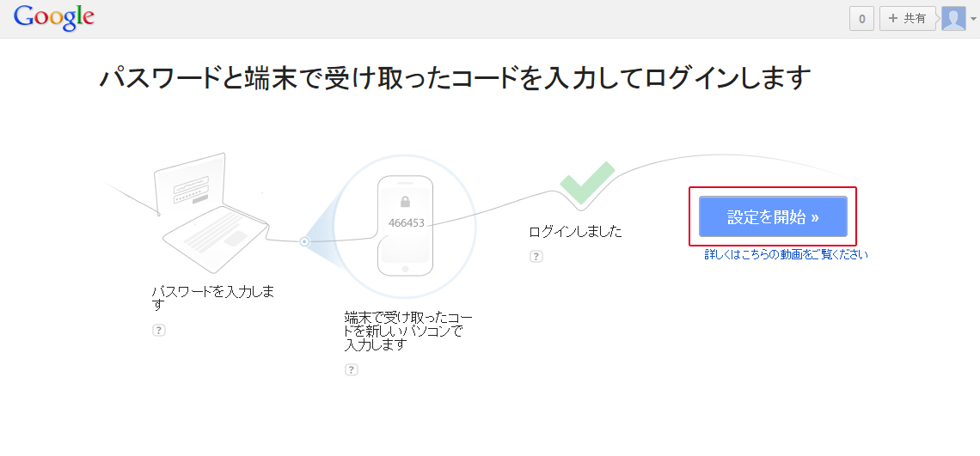
Task: Open the notifications counter showing 0
Action: coord(861,19)
